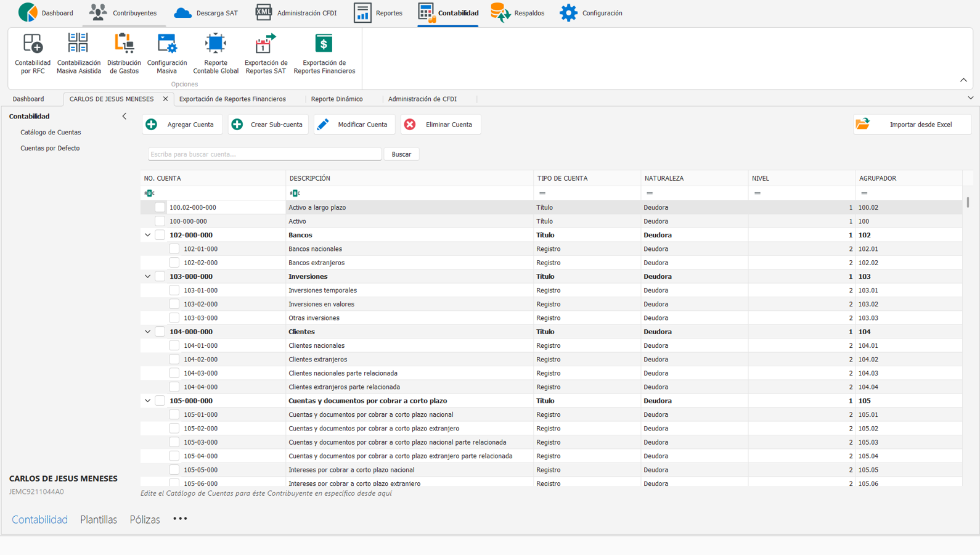Switch to the Reporte Dinámico tab
980x555 pixels.
[337, 99]
